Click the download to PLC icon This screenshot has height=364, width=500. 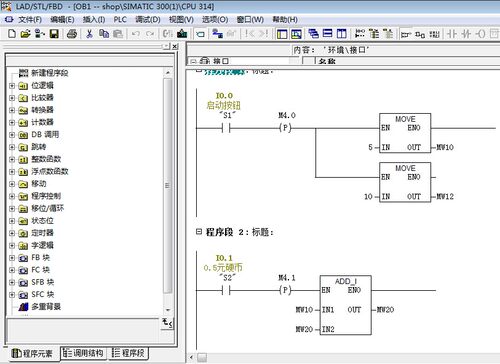(x=182, y=34)
